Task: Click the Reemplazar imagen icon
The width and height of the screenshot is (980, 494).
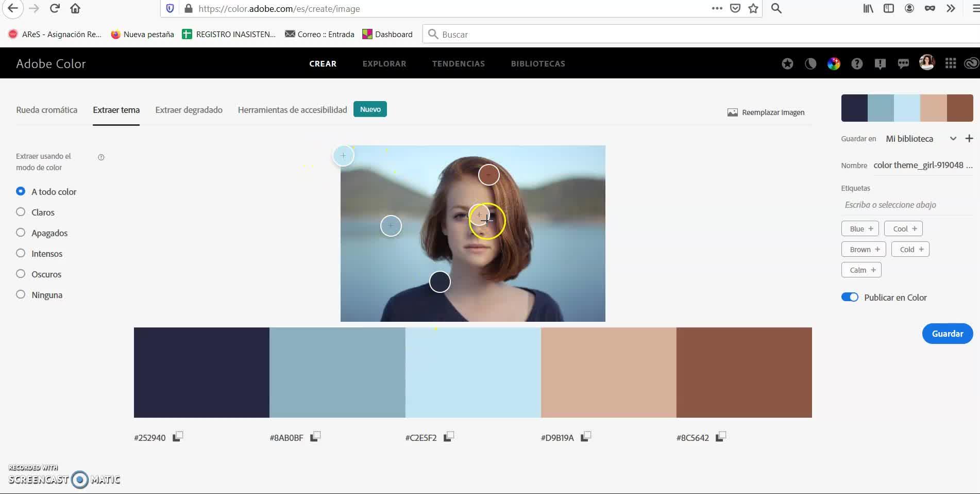Action: coord(732,112)
